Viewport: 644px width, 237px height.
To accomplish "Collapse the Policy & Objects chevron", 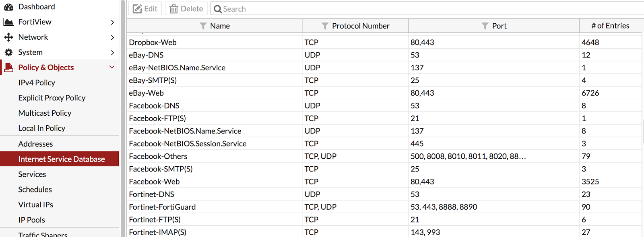I will pyautogui.click(x=112, y=67).
